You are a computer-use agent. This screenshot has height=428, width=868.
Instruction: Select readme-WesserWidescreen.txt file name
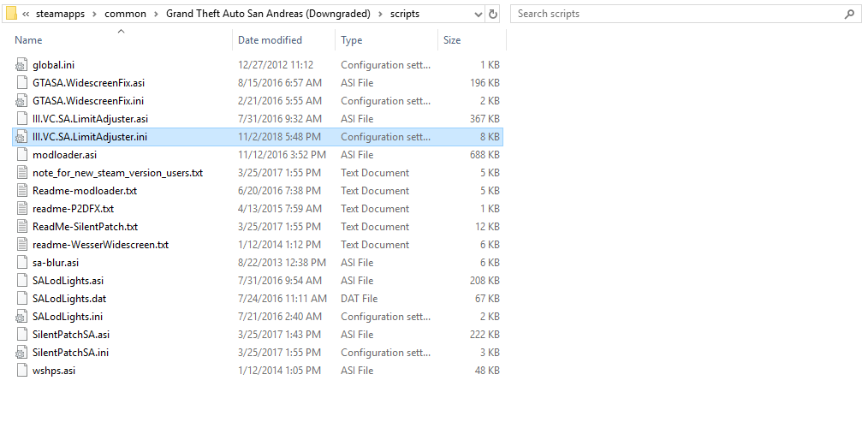pos(101,245)
